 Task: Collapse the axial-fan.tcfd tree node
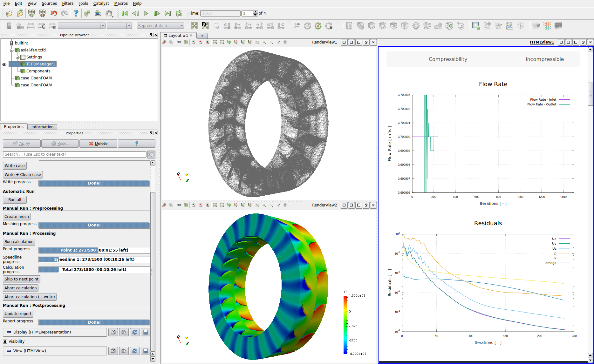coord(11,50)
